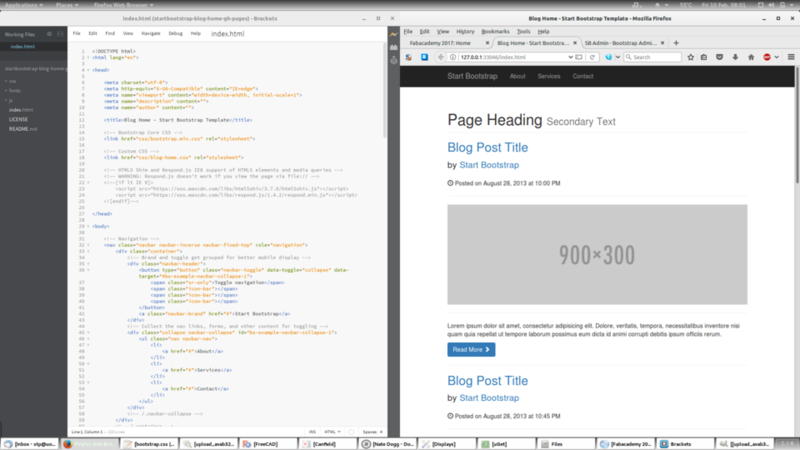Viewport: 800px width, 450px height.
Task: Close the Fabacademy 2017 tab
Action: pos(487,43)
